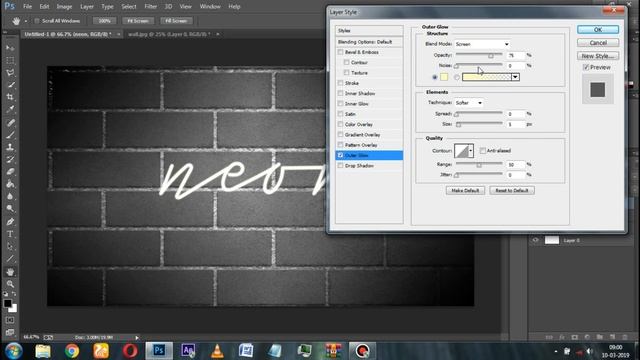Toggle the Preview checkbox
Screen dimensions: 640x360
[x=586, y=67]
